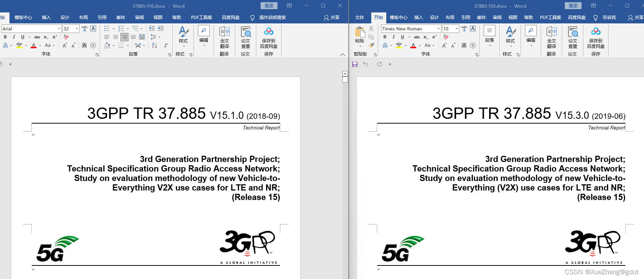Open the 设计 tab in f10 window
The width and height of the screenshot is (644, 279).
coord(65,17)
